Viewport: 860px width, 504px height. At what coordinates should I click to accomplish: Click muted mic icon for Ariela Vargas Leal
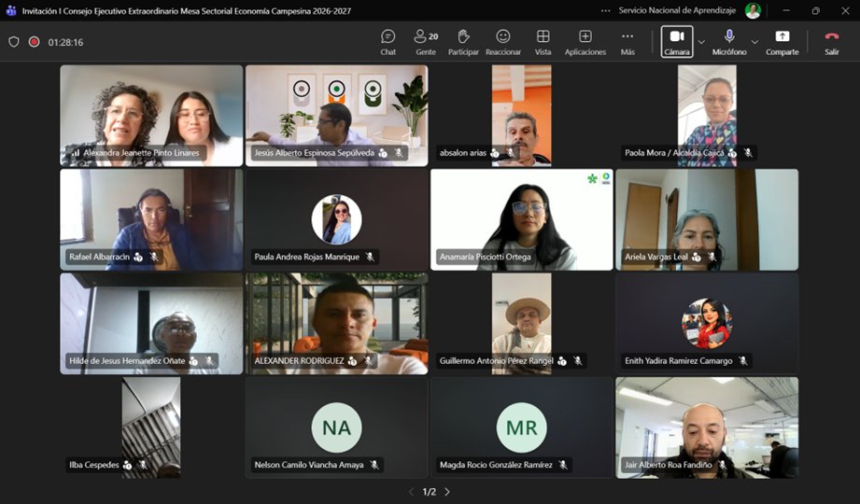(712, 257)
